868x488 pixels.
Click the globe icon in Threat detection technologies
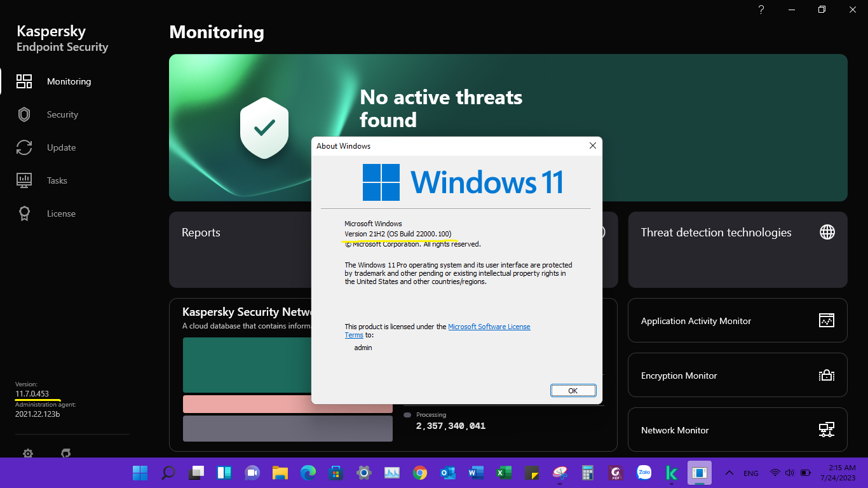[x=827, y=232]
